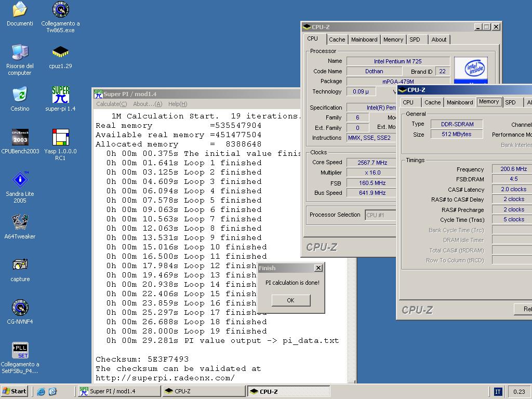Image resolution: width=532 pixels, height=399 pixels.
Task: Select Mainboard tab in front CPU-Z window
Action: [x=460, y=102]
